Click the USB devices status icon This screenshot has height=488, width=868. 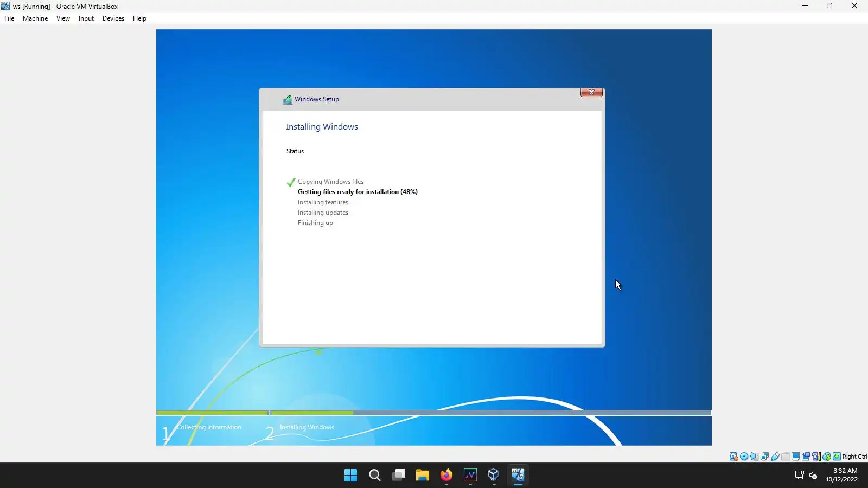coord(775,457)
